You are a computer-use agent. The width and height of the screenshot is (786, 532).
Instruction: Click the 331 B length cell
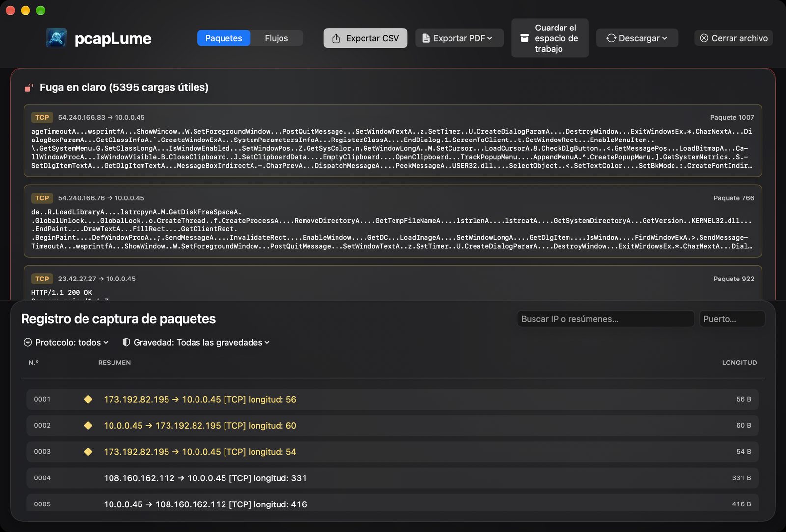coord(742,478)
